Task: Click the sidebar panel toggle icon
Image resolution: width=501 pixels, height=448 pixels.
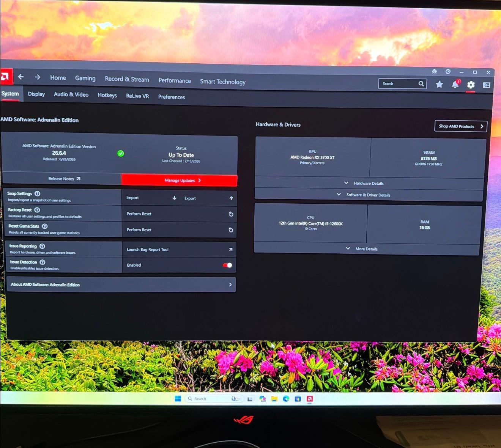Action: pos(487,85)
